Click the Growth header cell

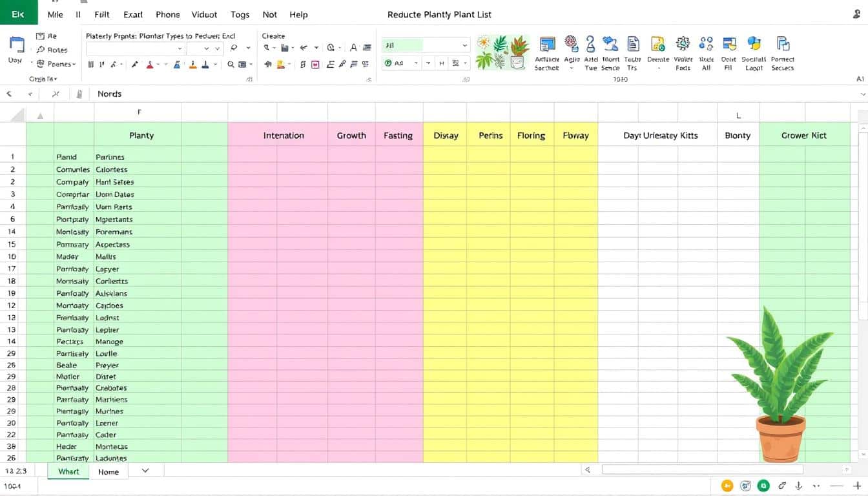pos(351,136)
